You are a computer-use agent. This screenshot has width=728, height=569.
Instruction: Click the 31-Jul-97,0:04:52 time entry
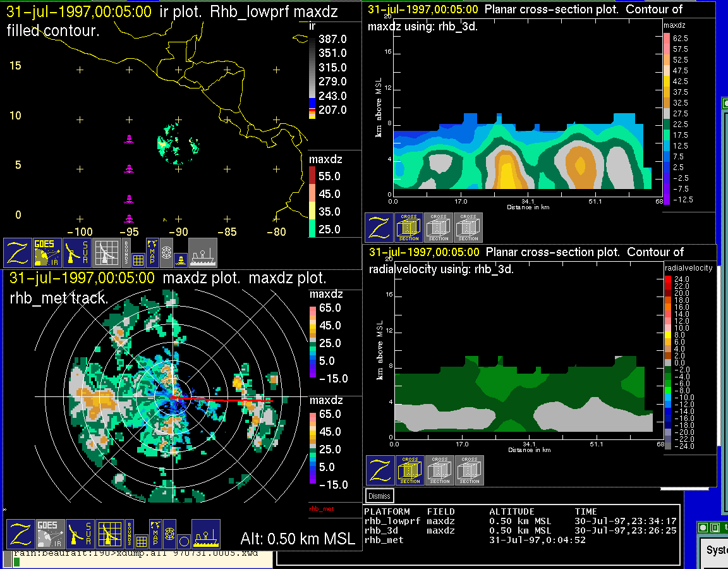tap(537, 540)
